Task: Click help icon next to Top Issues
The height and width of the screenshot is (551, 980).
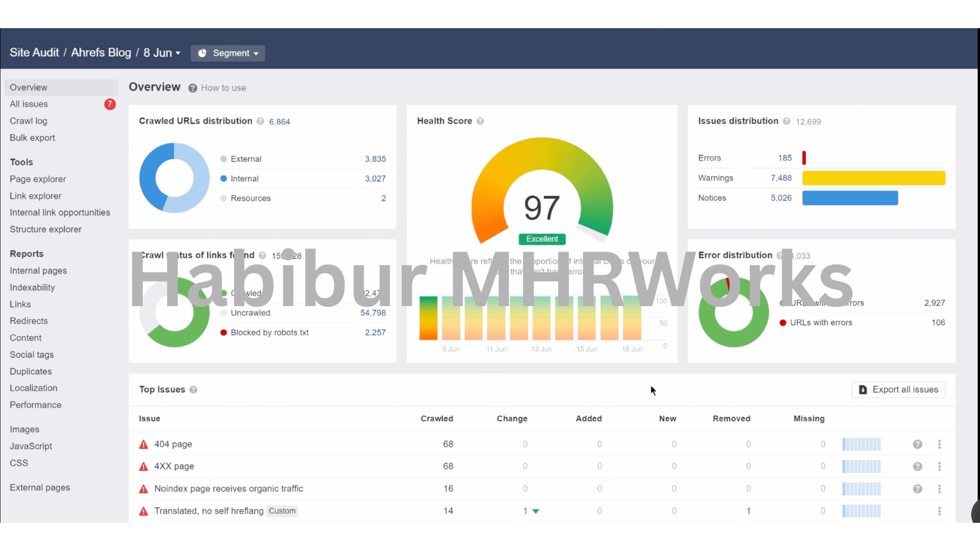Action: pyautogui.click(x=194, y=390)
